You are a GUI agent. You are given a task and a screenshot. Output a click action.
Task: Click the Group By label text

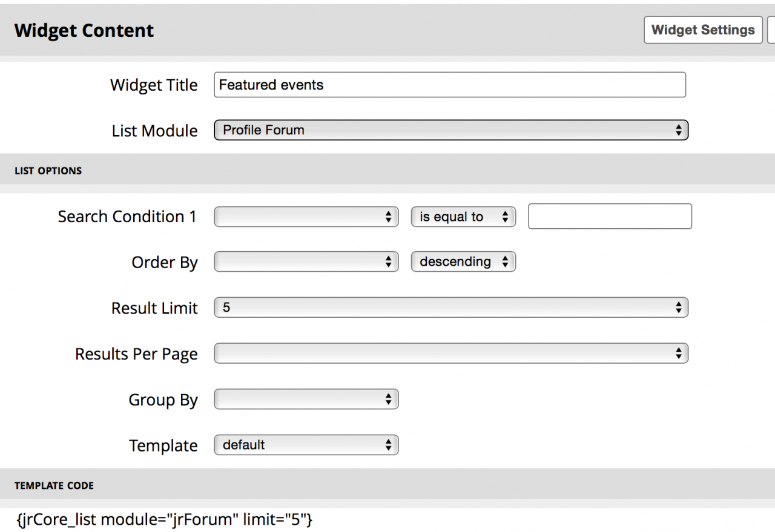pos(163,400)
